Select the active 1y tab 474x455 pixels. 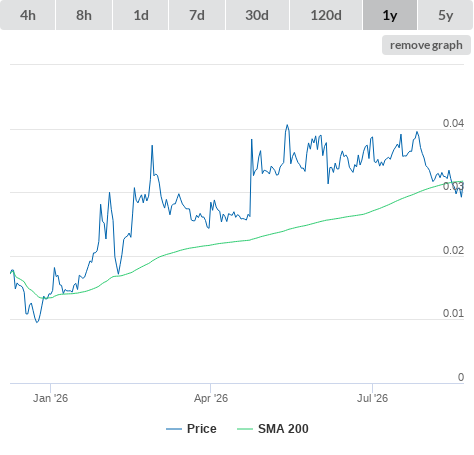[390, 15]
